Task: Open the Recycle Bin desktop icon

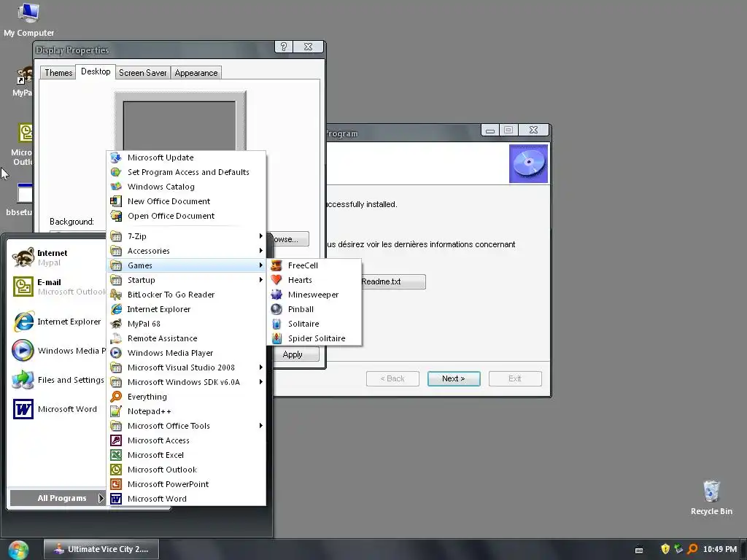Action: tap(711, 497)
